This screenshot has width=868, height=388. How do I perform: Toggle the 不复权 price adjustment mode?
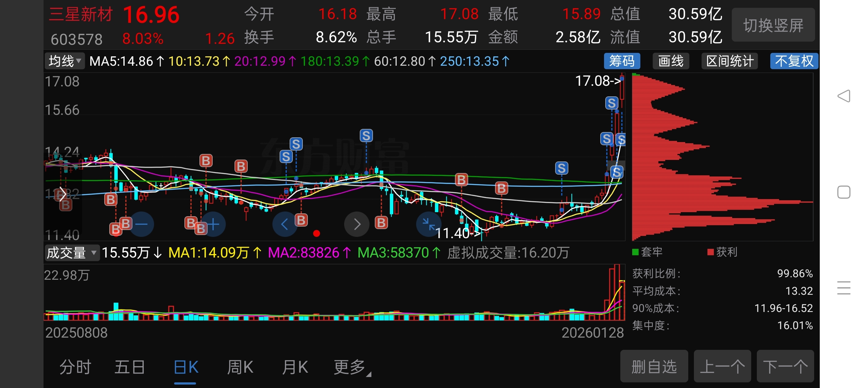[794, 61]
